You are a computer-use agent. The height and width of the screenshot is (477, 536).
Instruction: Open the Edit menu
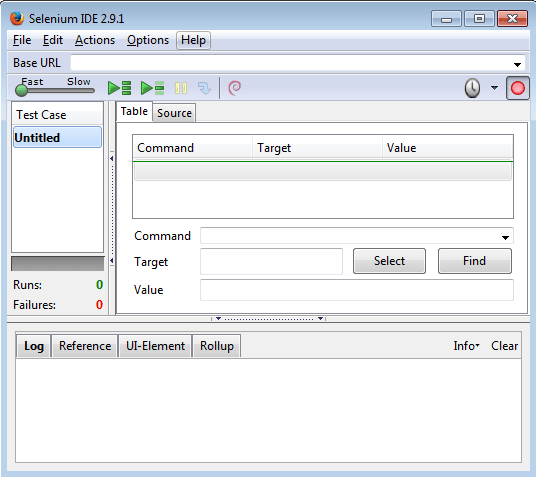point(53,40)
